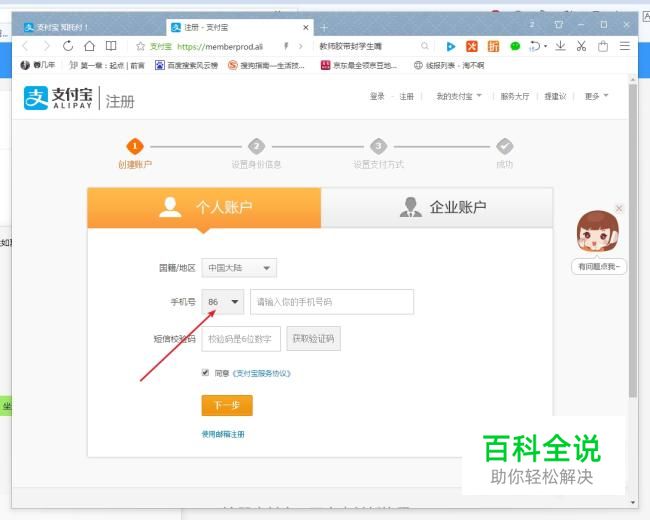Open the browser hamburger menu
This screenshot has height=520, width=650.
pos(625,46)
